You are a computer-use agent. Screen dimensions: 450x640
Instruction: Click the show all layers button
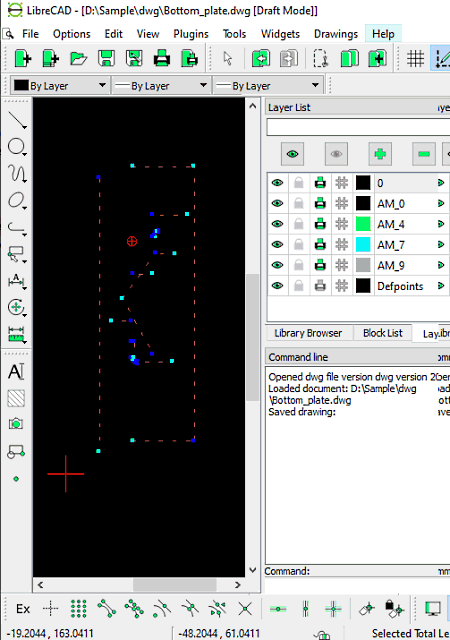point(292,154)
